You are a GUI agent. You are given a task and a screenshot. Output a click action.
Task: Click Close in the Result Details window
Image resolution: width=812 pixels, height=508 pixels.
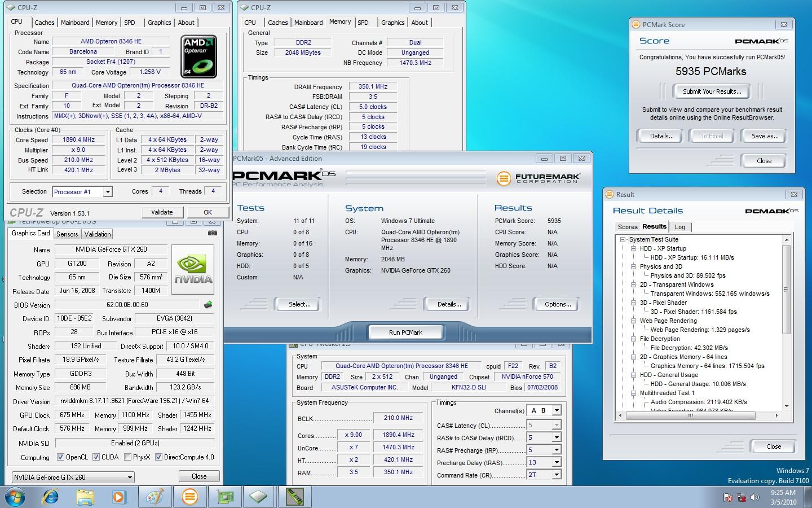[x=774, y=446]
